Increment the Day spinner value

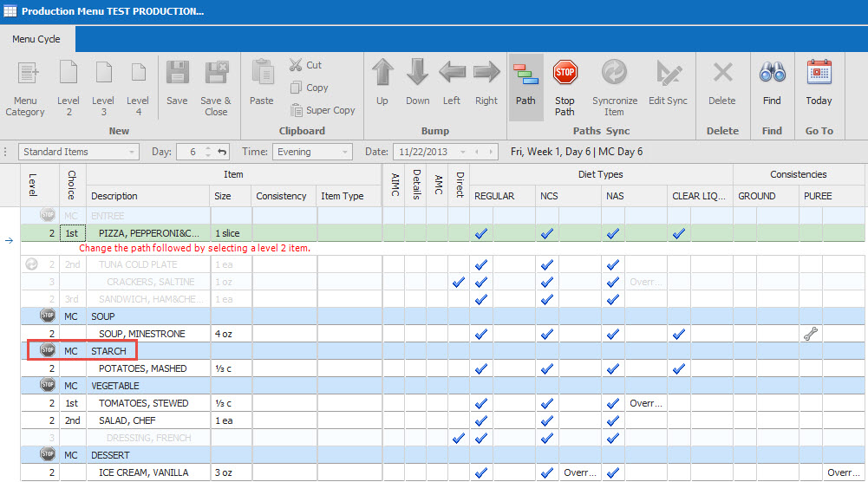pyautogui.click(x=206, y=148)
